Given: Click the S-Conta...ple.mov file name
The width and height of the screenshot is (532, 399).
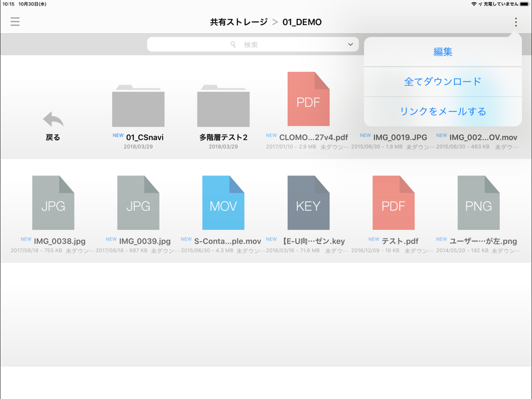Looking at the screenshot, I should [x=228, y=241].
